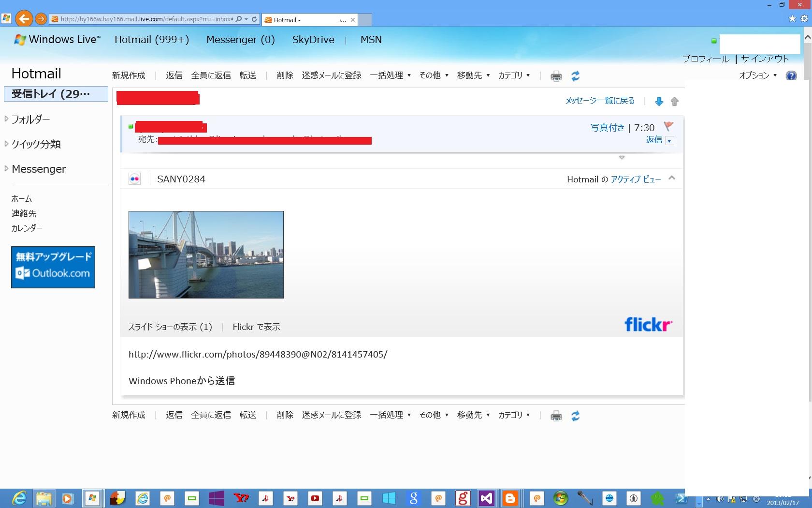812x508 pixels.
Task: Open the address bar autocomplete dropdown arrow
Action: coord(246,19)
